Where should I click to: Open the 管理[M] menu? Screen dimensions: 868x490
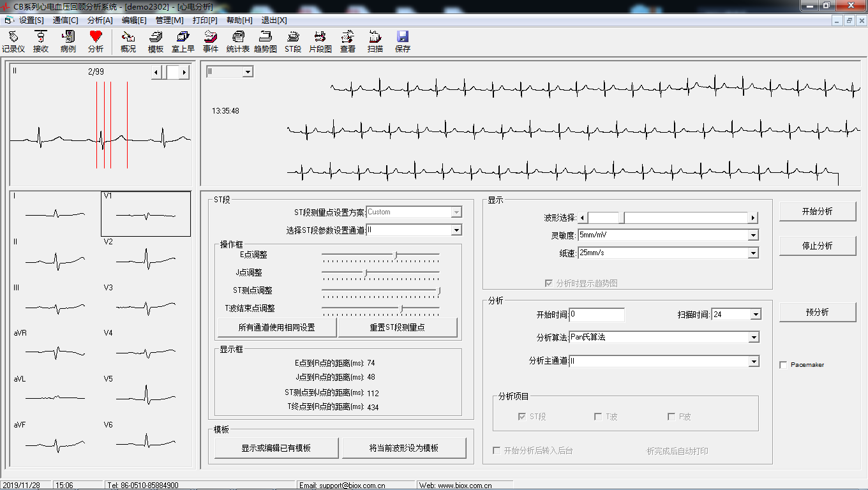coord(169,20)
